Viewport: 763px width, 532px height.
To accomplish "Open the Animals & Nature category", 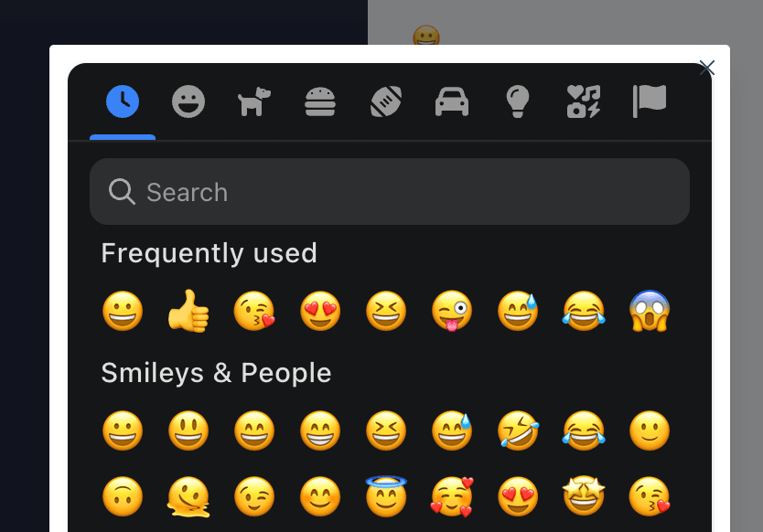I will click(254, 101).
